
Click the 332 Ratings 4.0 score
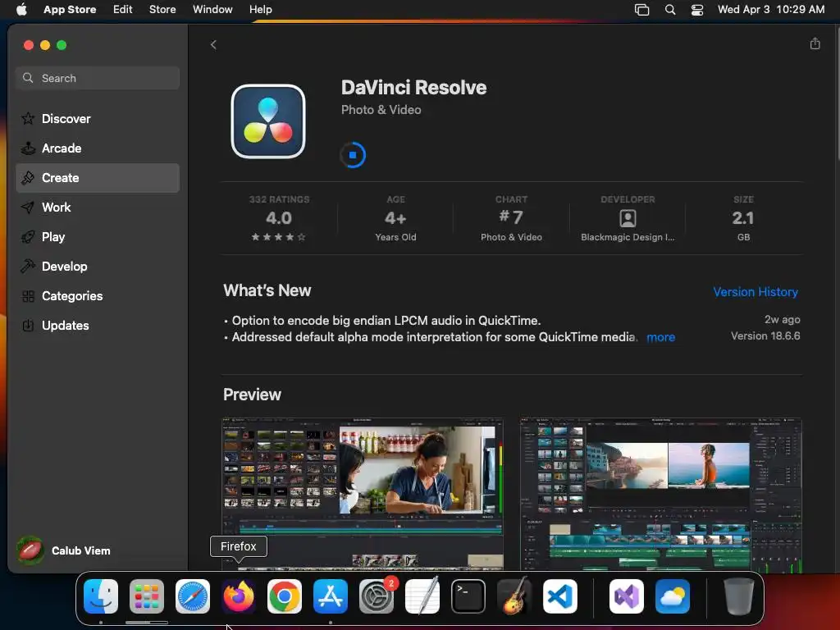(x=279, y=218)
